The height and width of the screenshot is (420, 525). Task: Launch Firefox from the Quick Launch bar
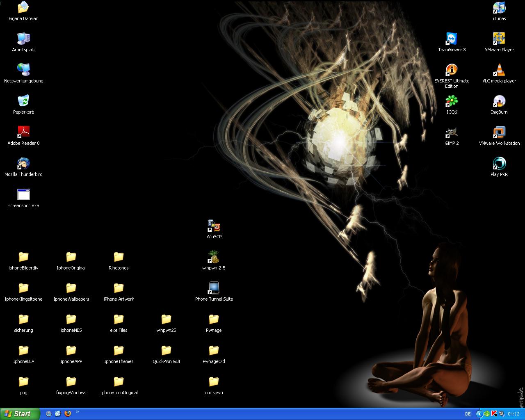click(68, 413)
